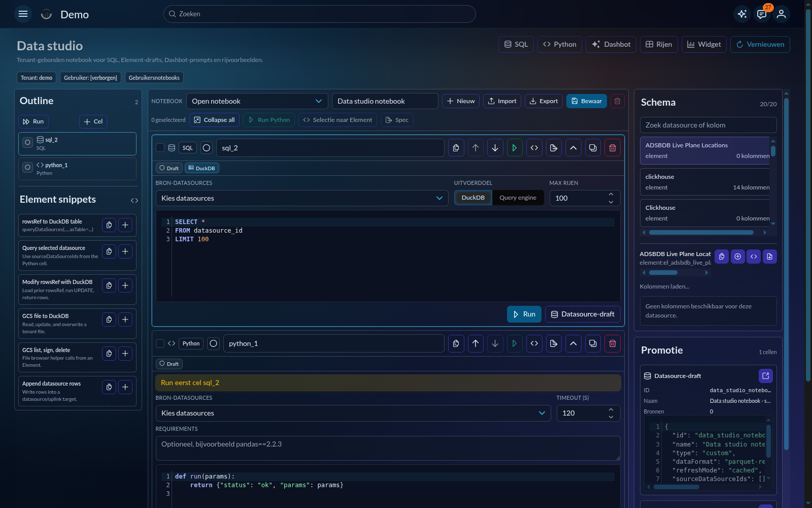Click Collapse all cells button
812x508 pixels.
tap(215, 120)
